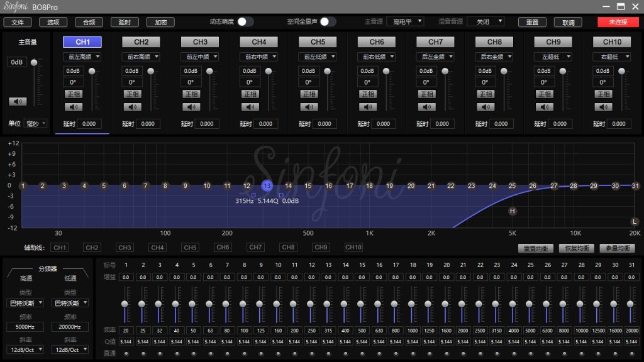Viewport: 644px width, 362px height.
Task: Click the 重置均衡 button
Action: pos(536,248)
